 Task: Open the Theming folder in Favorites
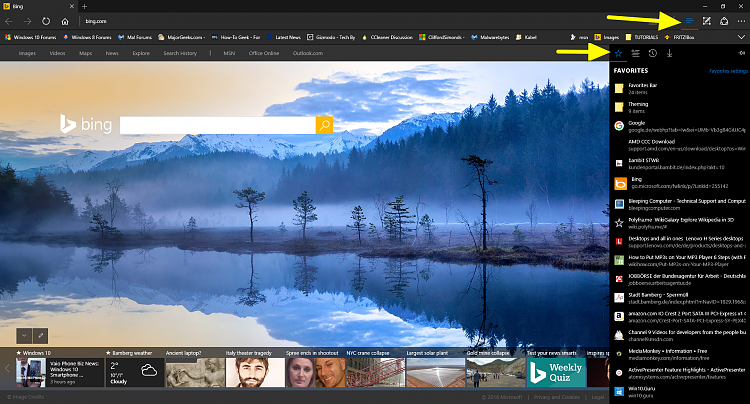[680, 107]
